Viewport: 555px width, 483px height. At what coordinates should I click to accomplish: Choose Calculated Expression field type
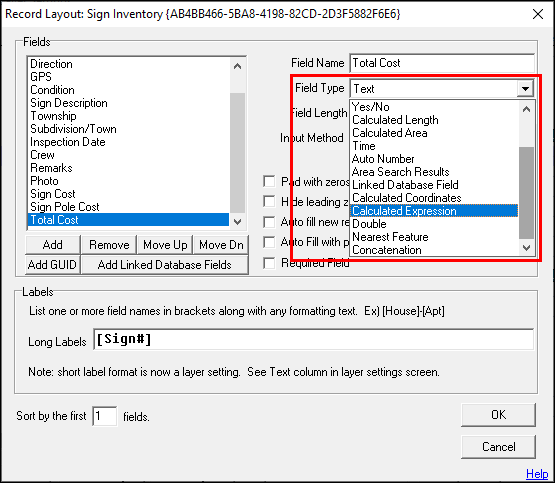pos(434,211)
